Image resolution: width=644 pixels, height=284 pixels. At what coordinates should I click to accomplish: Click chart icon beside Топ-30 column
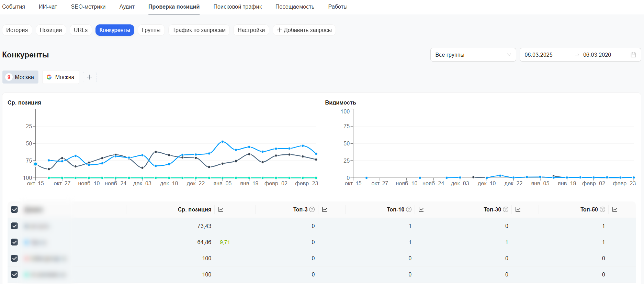[518, 209]
